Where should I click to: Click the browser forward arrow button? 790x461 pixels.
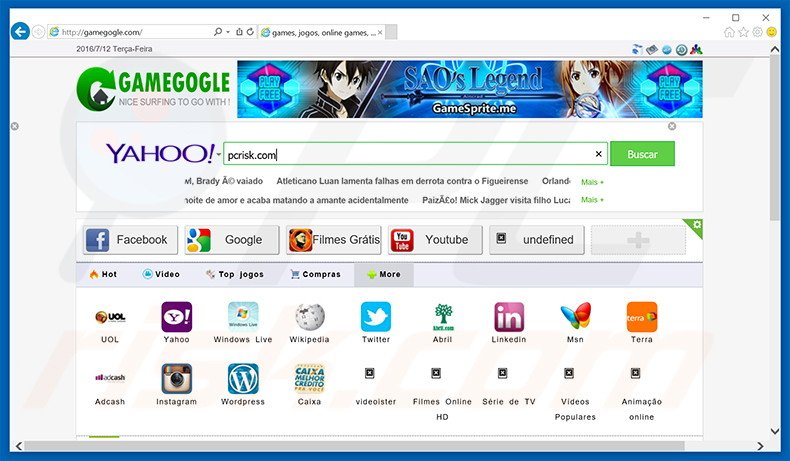point(38,32)
